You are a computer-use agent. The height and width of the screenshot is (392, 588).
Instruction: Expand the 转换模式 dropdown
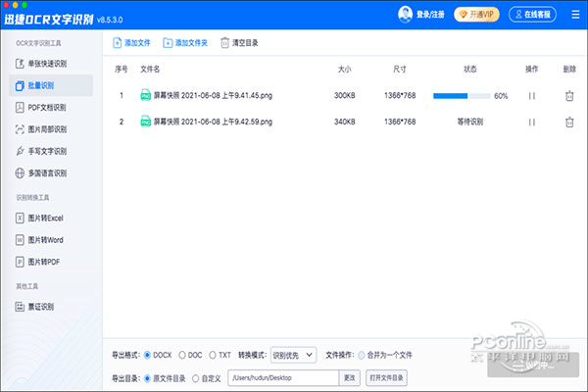point(293,355)
